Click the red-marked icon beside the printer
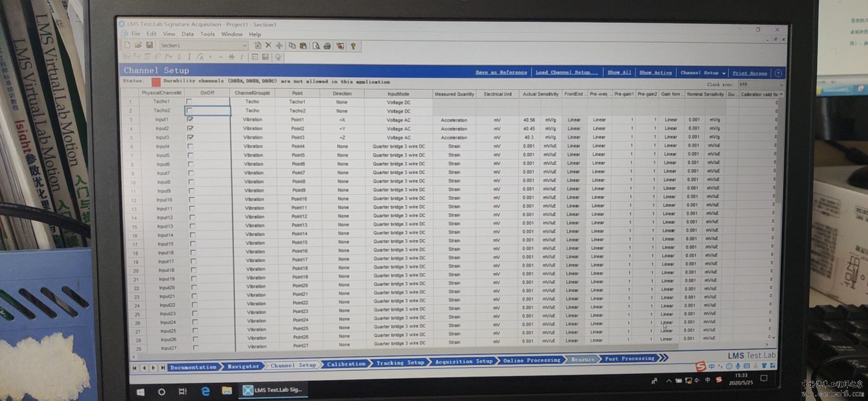The height and width of the screenshot is (401, 868). pyautogui.click(x=340, y=46)
